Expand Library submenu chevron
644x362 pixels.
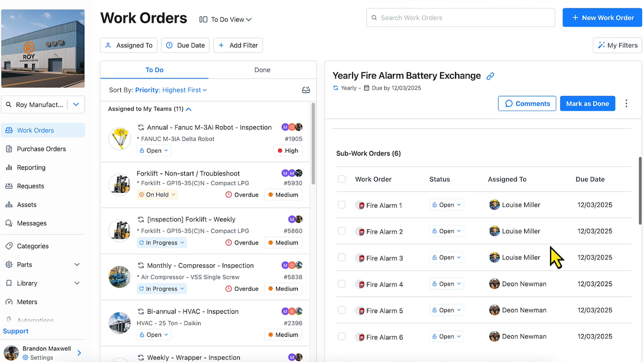[77, 283]
